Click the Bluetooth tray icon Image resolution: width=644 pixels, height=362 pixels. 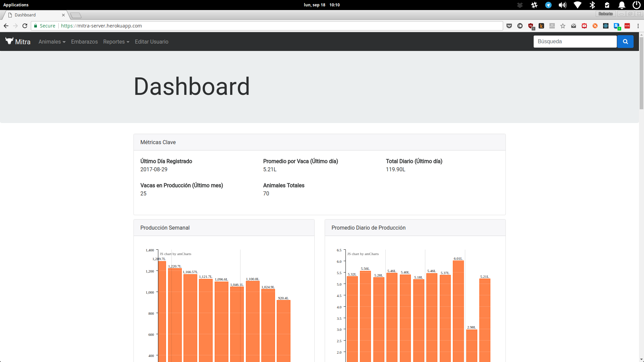592,5
